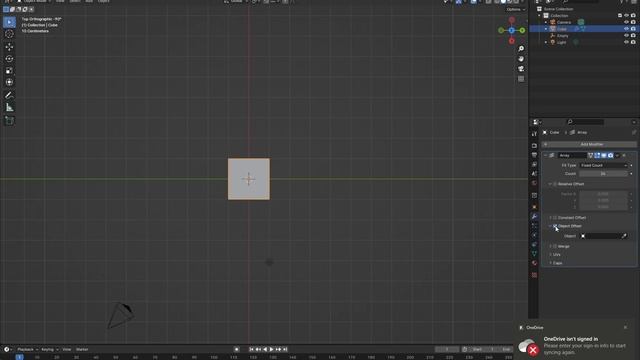The image size is (640, 360).
Task: Open Array modifier extra options dropdown
Action: click(618, 156)
